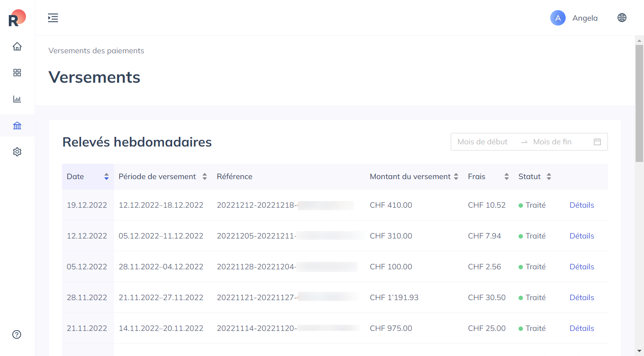The image size is (644, 356).
Task: Click amount CHF 100.00
Action: (x=391, y=267)
